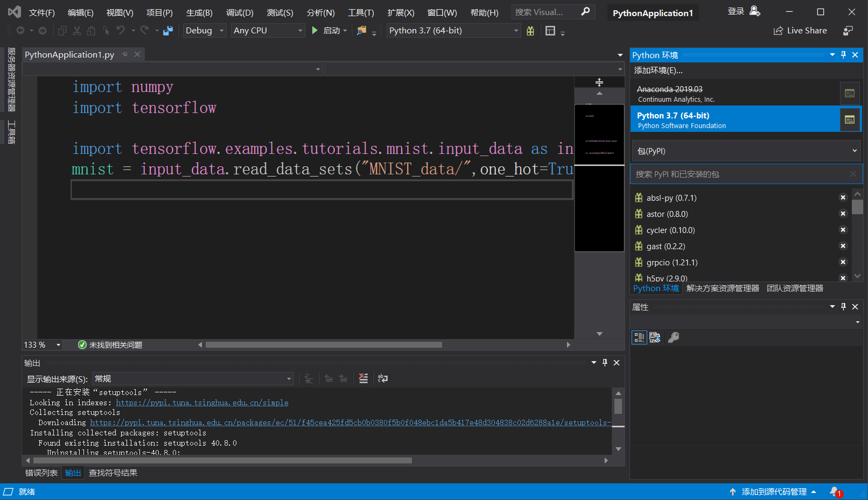Click the redo arrow icon

[x=144, y=31]
